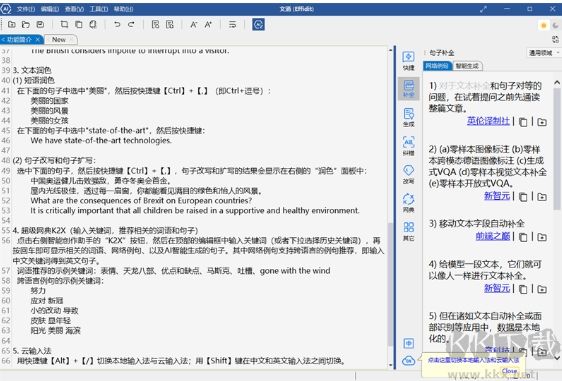The image size is (562, 381).
Task: Open the 纠错 error-correction tool
Action: 408,146
